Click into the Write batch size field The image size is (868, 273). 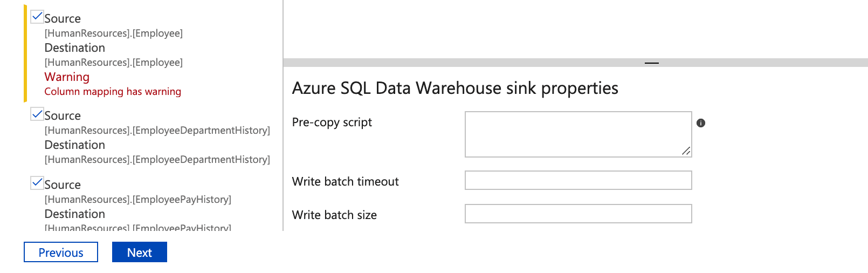(x=578, y=214)
